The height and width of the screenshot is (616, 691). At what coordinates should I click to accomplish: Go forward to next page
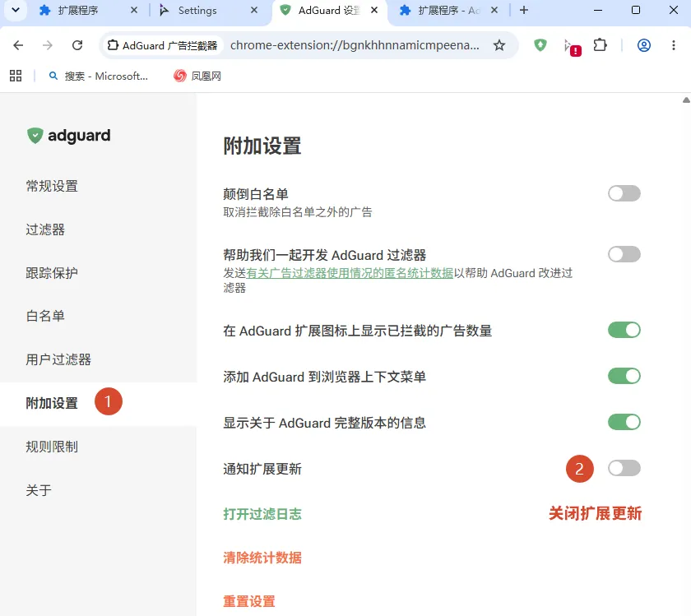(x=48, y=45)
